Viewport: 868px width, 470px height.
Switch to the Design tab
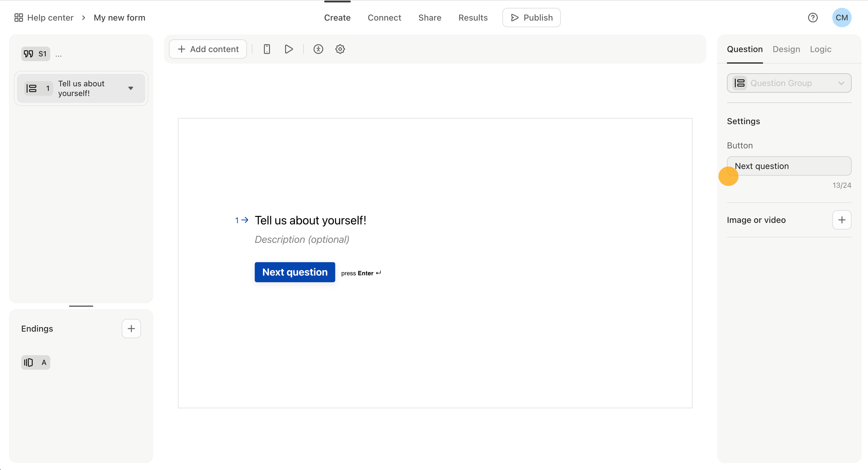coord(786,49)
